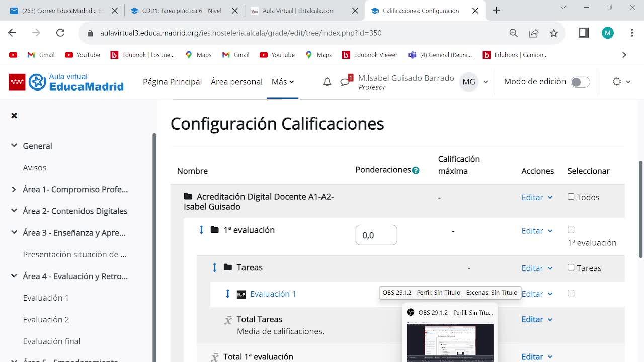Toggle Modo de edición switch
Viewport: 644px width, 362px height.
(x=580, y=82)
